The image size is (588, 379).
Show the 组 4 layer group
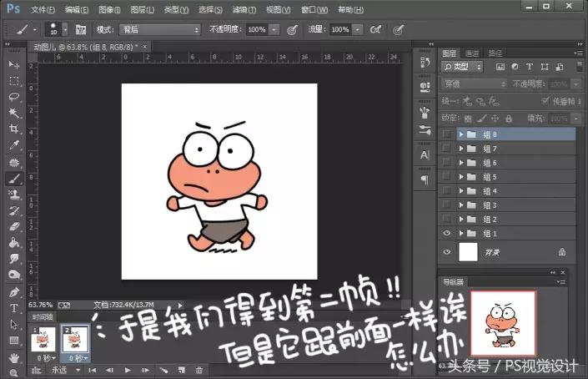point(446,191)
